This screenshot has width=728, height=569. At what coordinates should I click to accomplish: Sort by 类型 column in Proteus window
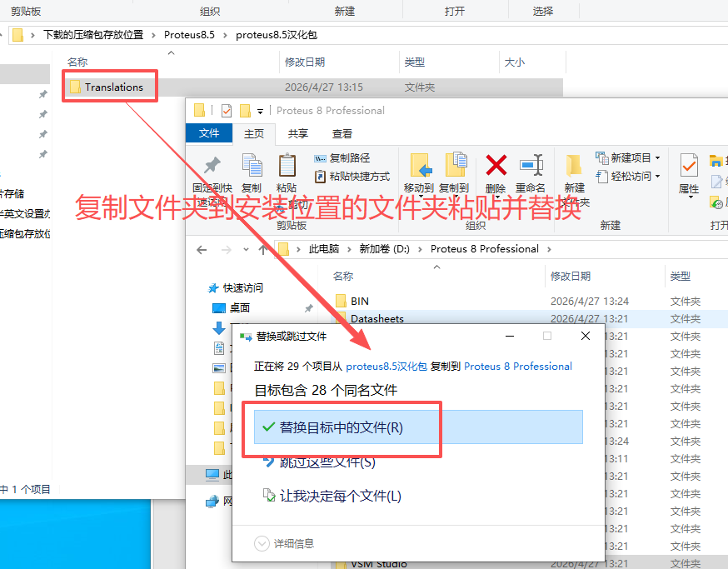(681, 277)
